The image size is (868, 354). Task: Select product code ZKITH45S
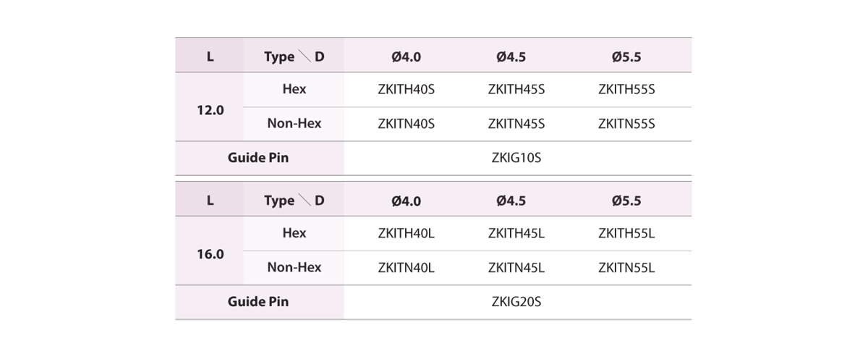pos(516,90)
